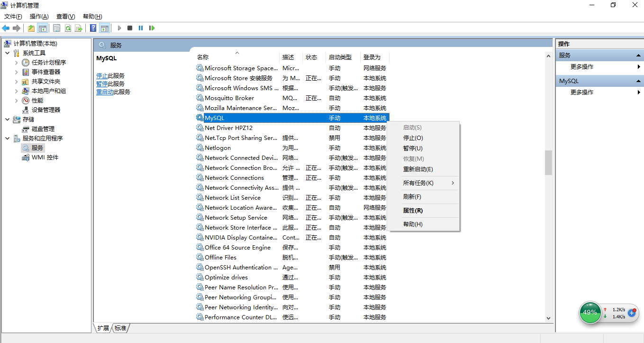Click the Restart service toolbar icon
Screen dimensions: 644x343
pyautogui.click(x=152, y=28)
